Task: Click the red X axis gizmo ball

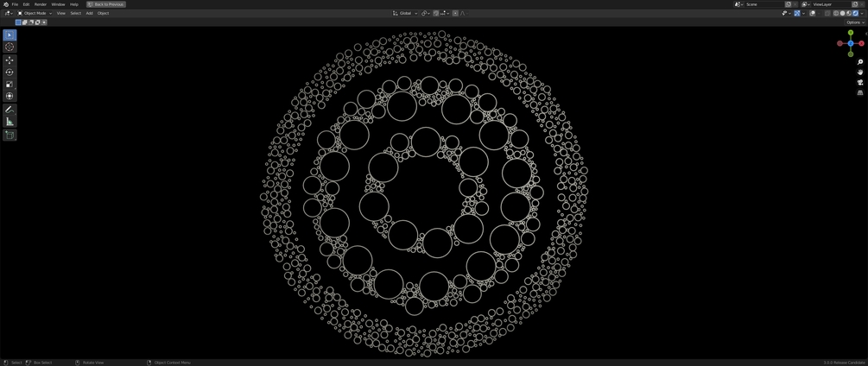Action: [x=861, y=43]
